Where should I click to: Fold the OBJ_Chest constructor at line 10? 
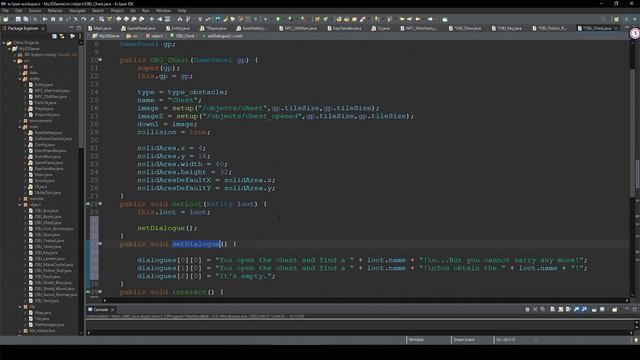100,60
